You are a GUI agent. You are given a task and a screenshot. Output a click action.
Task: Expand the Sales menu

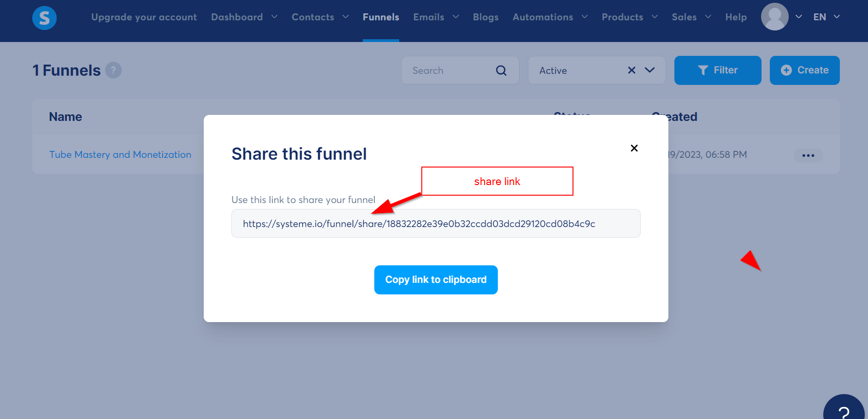[x=691, y=17]
